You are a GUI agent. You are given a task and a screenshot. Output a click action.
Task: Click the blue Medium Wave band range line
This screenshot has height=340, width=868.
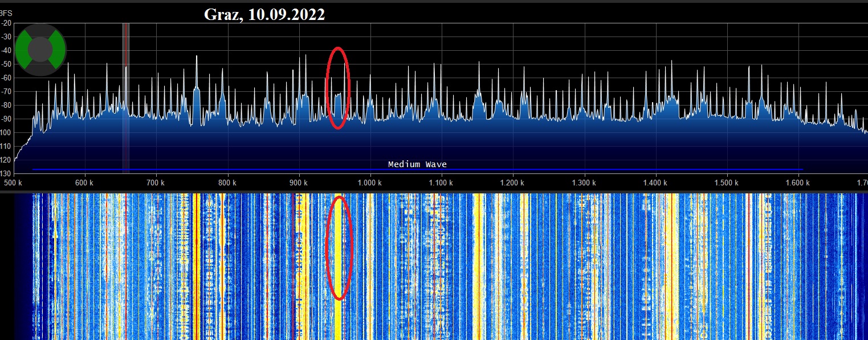[x=228, y=169]
